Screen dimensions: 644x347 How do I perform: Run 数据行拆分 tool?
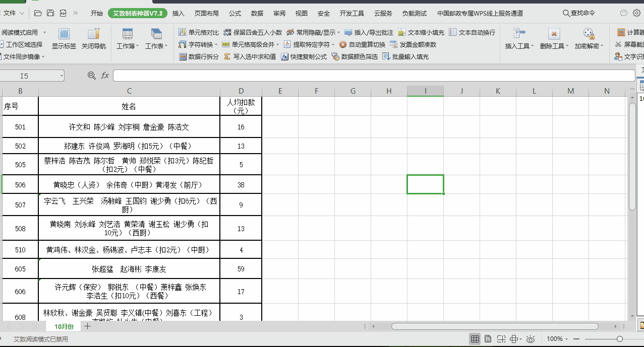click(x=199, y=56)
